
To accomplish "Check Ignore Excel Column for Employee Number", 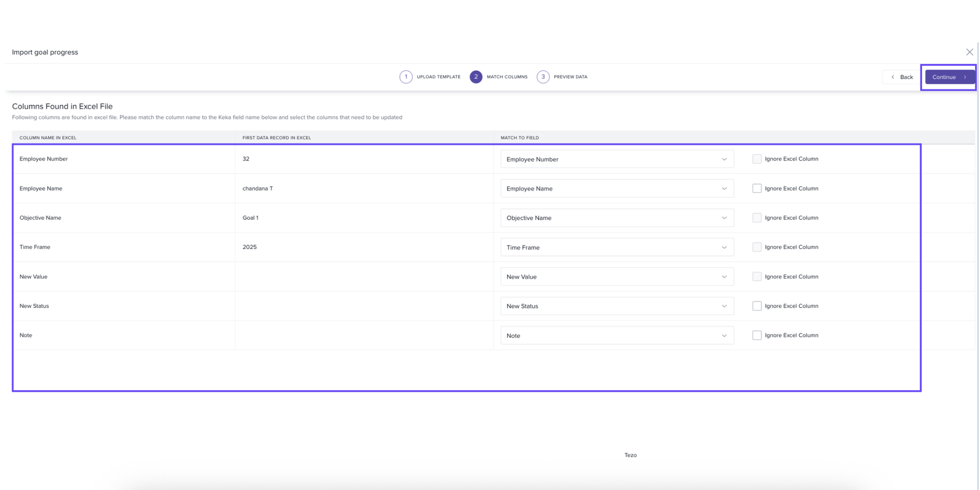I will click(x=756, y=159).
